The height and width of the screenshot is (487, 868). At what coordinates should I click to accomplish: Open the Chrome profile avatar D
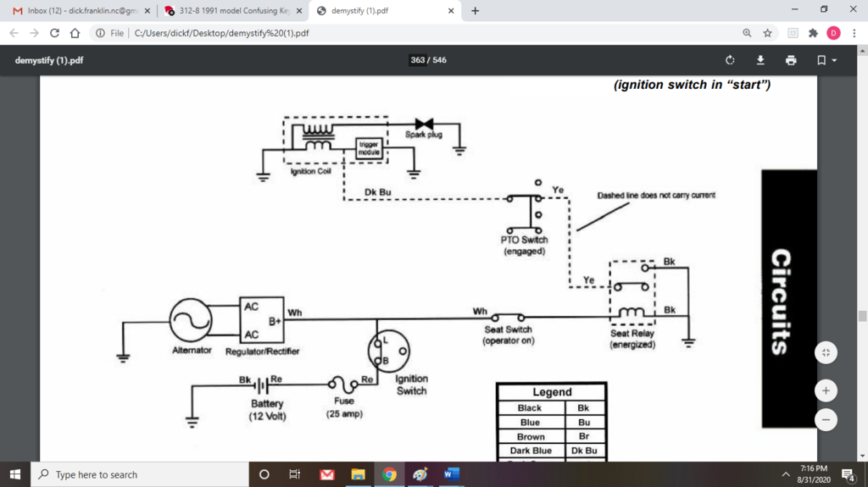(x=834, y=33)
